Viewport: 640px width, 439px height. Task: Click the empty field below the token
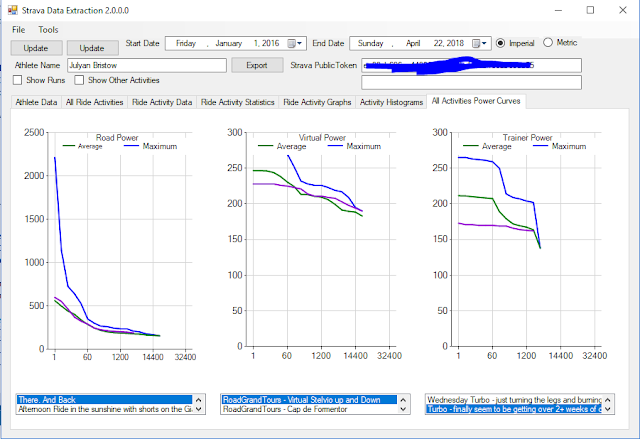(471, 82)
